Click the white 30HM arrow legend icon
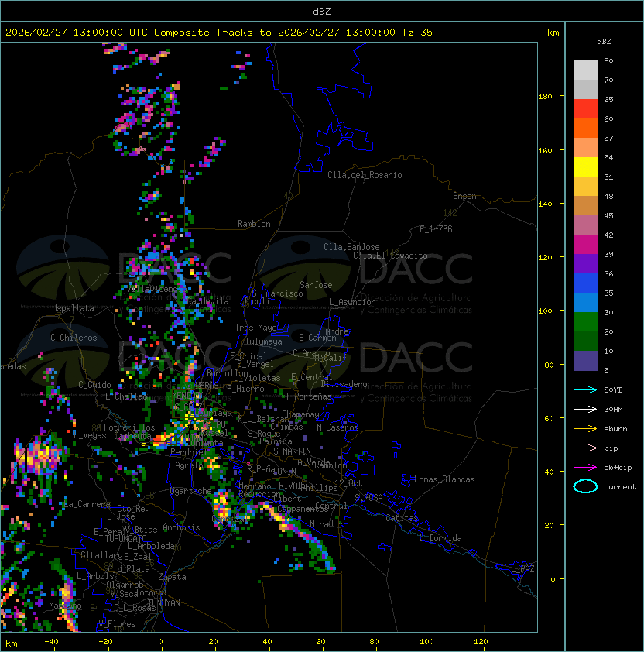644x652 pixels. coord(585,409)
